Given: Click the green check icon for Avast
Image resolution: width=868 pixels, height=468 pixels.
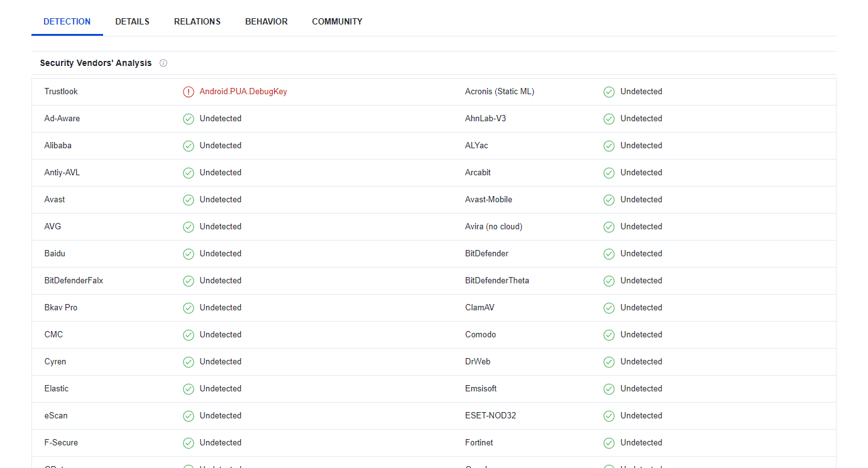Looking at the screenshot, I should 189,200.
